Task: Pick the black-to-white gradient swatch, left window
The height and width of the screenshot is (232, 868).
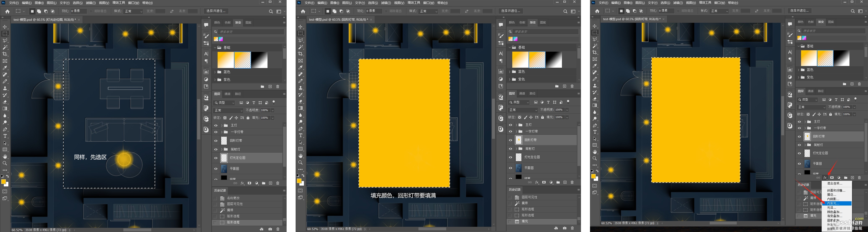Action: pos(259,60)
